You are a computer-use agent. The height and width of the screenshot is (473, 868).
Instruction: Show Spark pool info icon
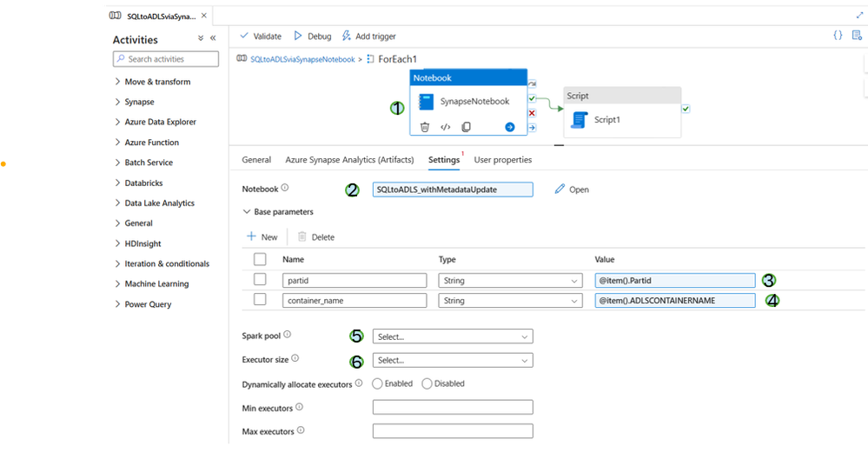tap(288, 335)
